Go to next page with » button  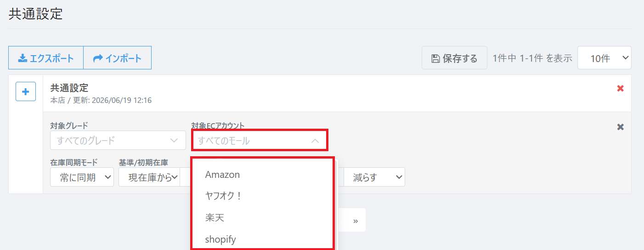pyautogui.click(x=356, y=220)
